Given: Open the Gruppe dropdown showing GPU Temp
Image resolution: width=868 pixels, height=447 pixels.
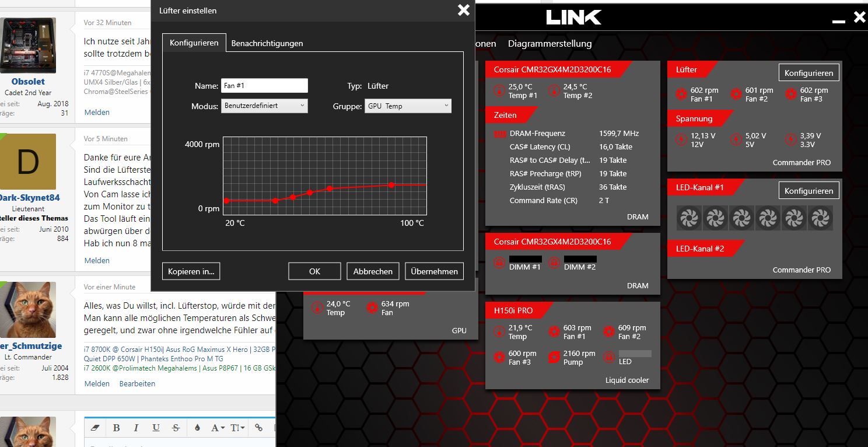Looking at the screenshot, I should point(408,106).
